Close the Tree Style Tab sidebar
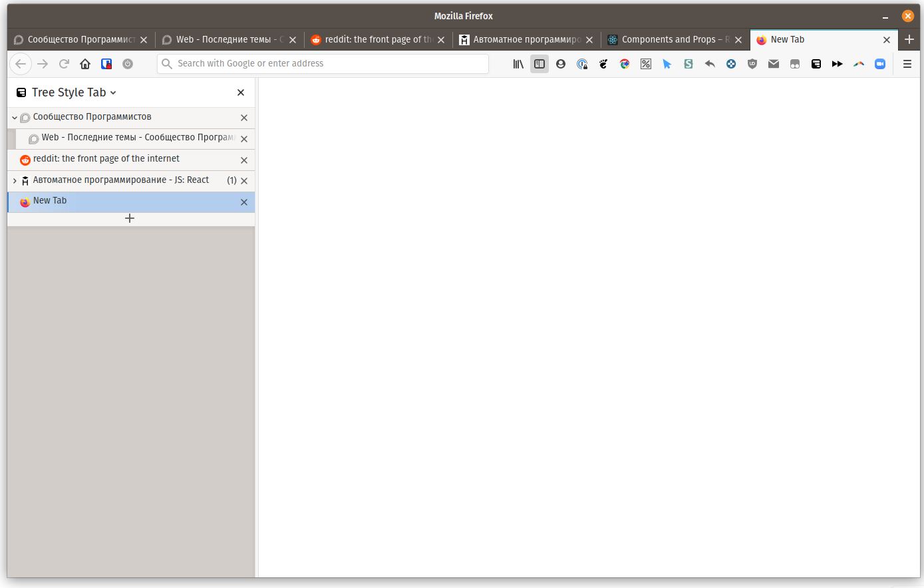Screen dimensions: 924x588 241,92
